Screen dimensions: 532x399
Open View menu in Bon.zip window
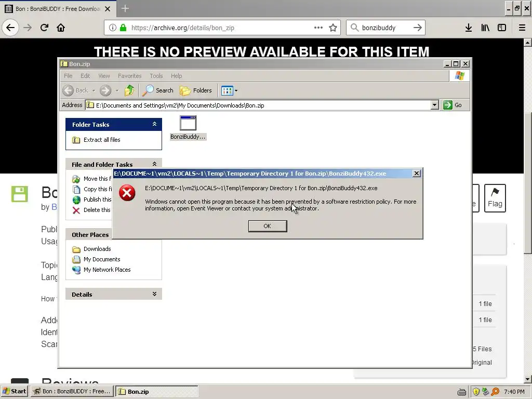point(104,76)
